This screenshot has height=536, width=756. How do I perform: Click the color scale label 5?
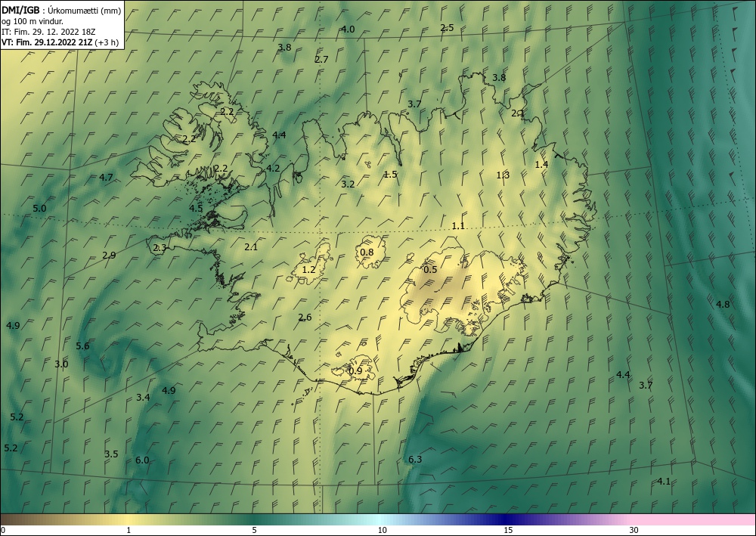point(255,530)
